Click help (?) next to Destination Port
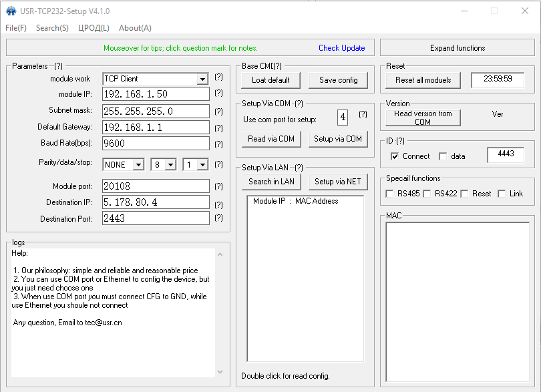Viewport: 541px width, 392px height. point(218,218)
